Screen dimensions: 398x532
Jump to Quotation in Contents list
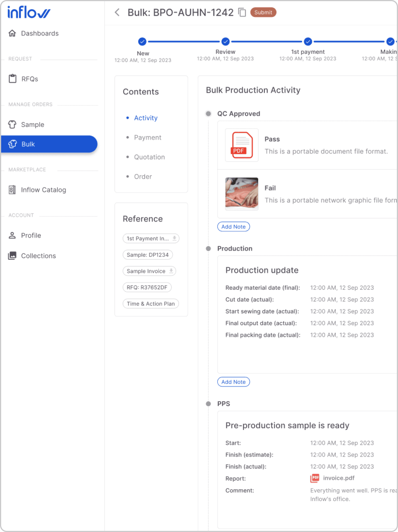coord(149,157)
